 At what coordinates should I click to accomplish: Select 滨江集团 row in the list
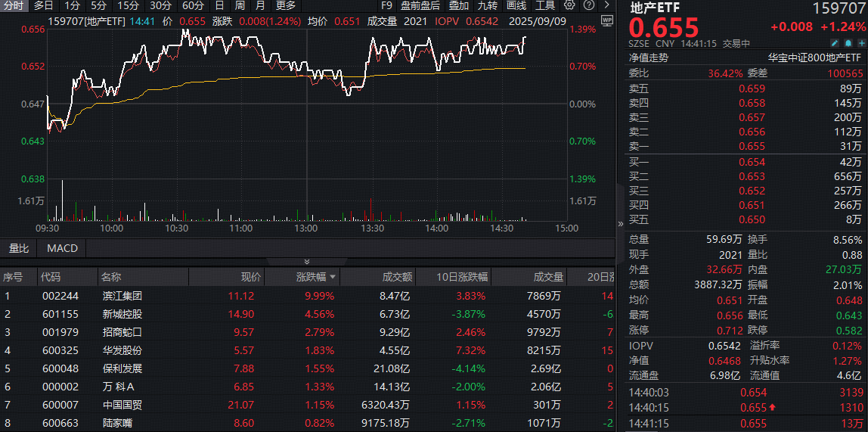click(x=122, y=296)
